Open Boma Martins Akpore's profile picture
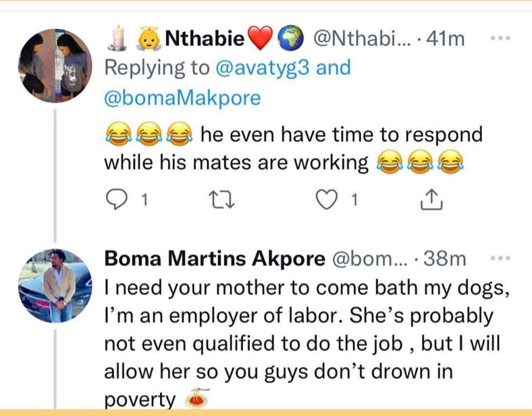532x416 pixels. [55, 286]
